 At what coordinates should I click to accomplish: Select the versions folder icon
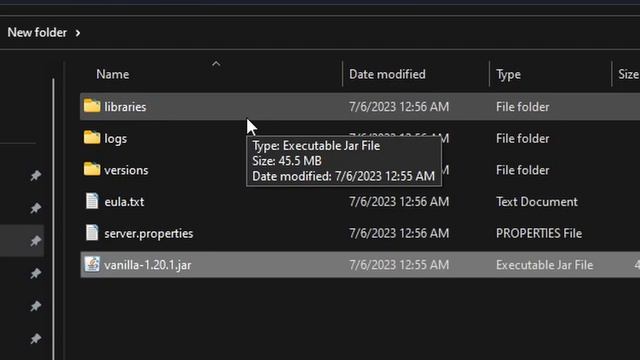tap(92, 169)
